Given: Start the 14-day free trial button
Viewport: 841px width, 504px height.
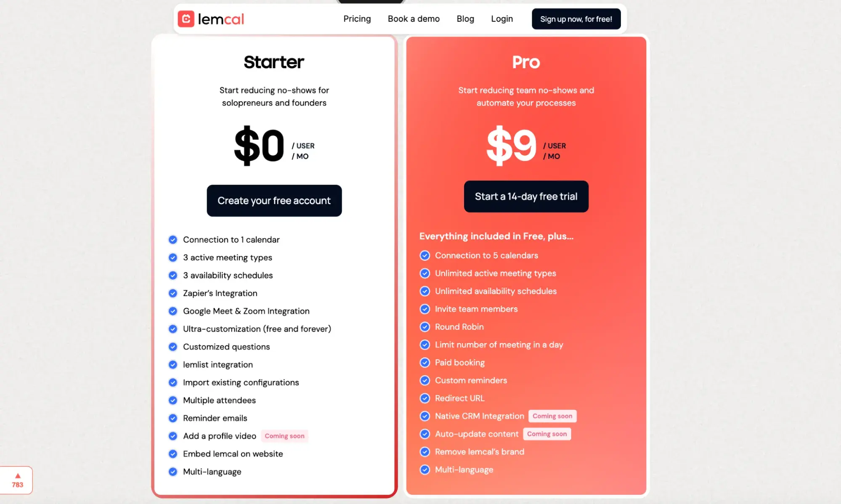Looking at the screenshot, I should (x=526, y=197).
